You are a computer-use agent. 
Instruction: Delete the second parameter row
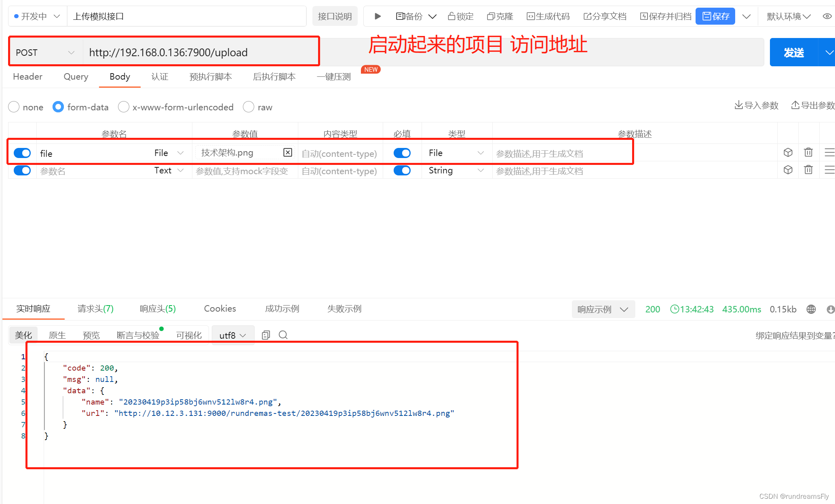tap(808, 170)
